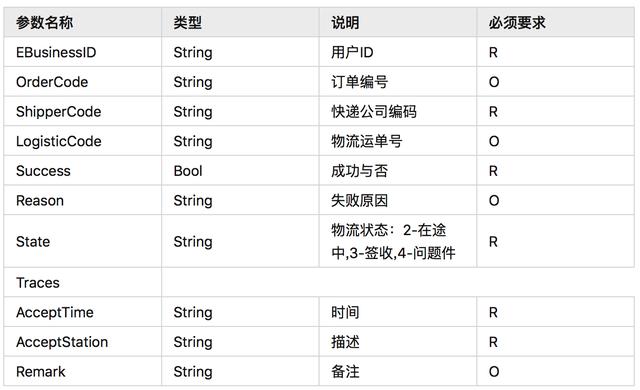
Task: Select the ShipperCode parameter cell
Action: coord(83,111)
